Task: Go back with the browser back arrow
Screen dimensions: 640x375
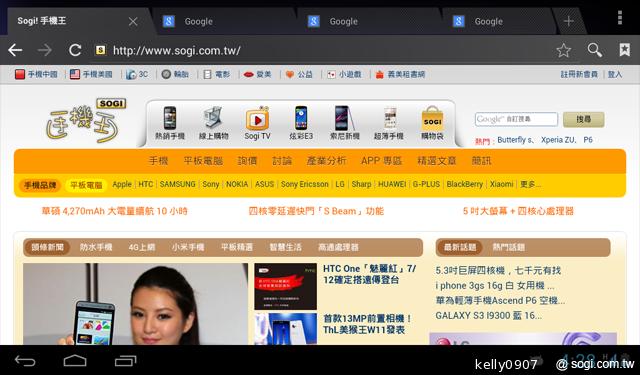Action: pyautogui.click(x=15, y=50)
